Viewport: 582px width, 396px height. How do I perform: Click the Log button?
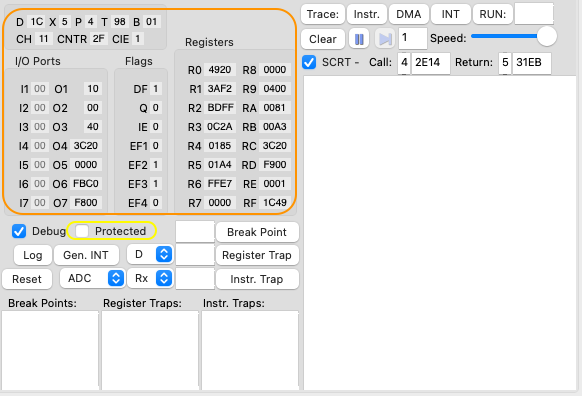[x=33, y=255]
